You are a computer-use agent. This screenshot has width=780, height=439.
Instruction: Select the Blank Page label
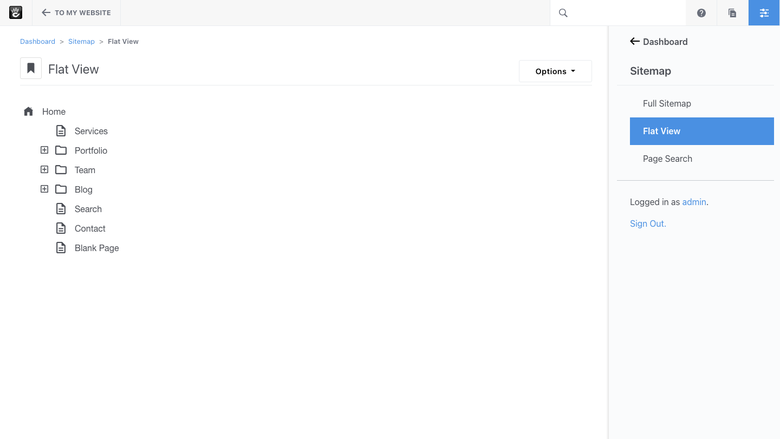tap(97, 248)
